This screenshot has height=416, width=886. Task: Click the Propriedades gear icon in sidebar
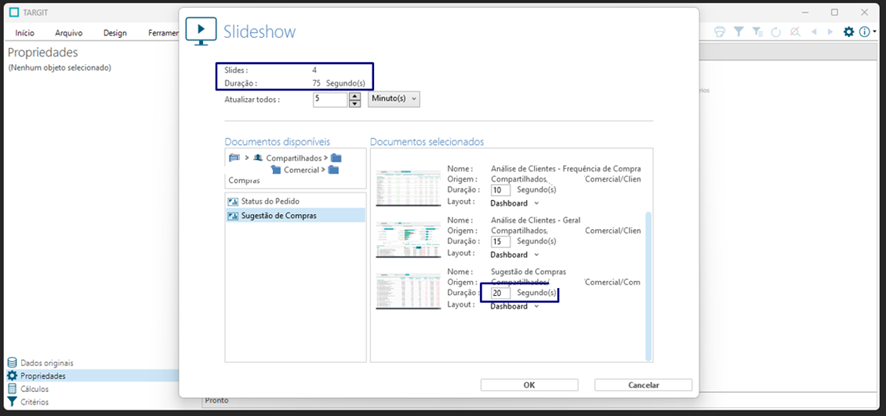12,376
